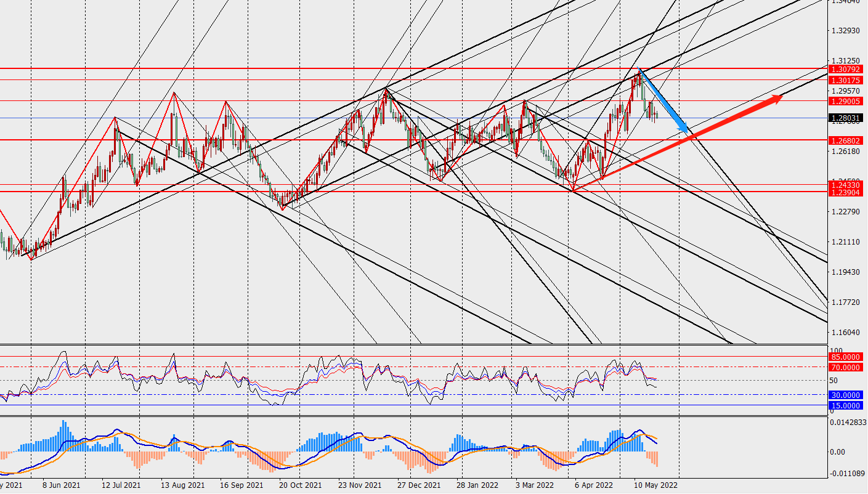The width and height of the screenshot is (868, 494).
Task: Click the -0.011089 MACD scale value
Action: click(848, 473)
